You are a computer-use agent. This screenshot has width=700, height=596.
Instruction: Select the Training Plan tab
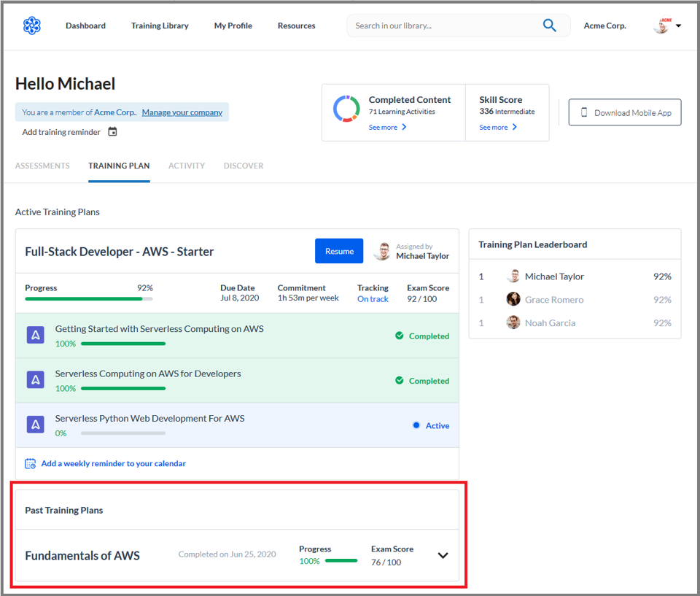pos(119,166)
